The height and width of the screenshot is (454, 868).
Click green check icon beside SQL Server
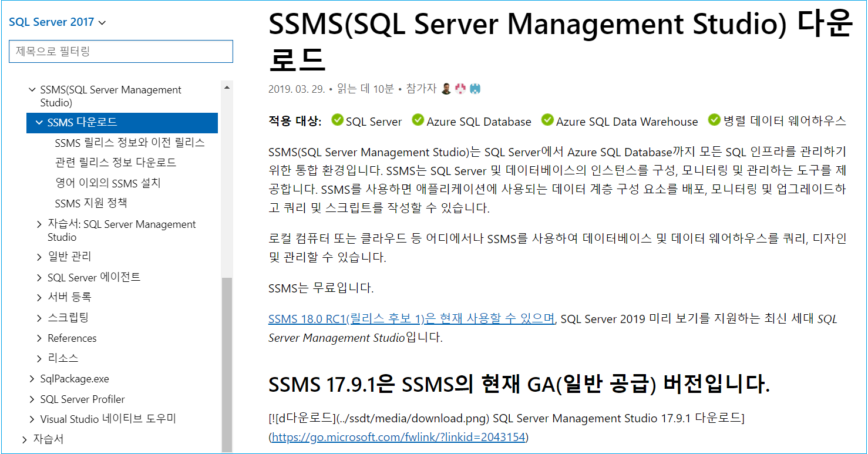[x=337, y=120]
